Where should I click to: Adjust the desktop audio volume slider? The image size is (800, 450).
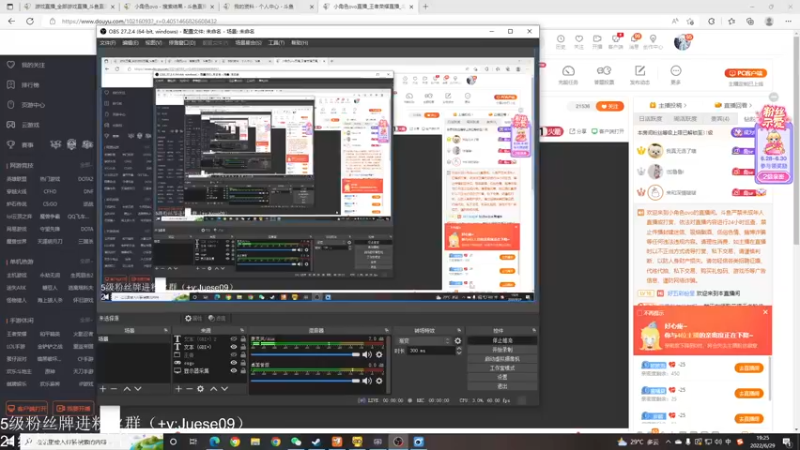point(306,381)
